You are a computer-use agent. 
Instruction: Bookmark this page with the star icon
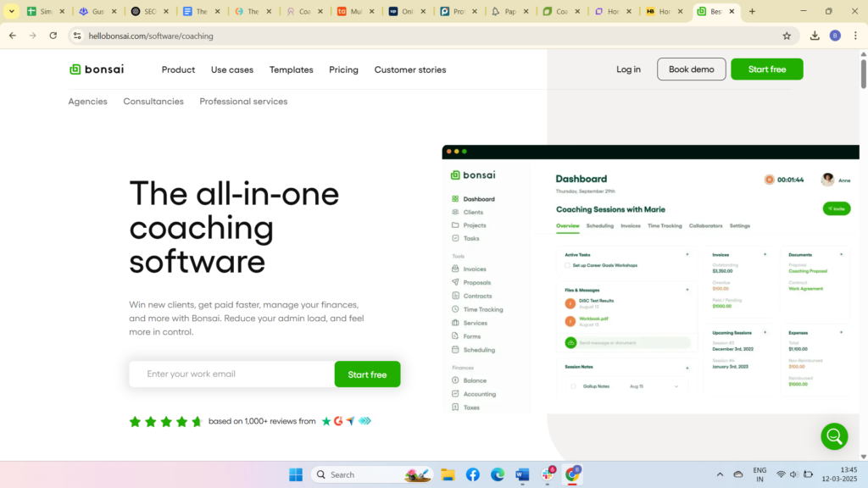pos(787,36)
